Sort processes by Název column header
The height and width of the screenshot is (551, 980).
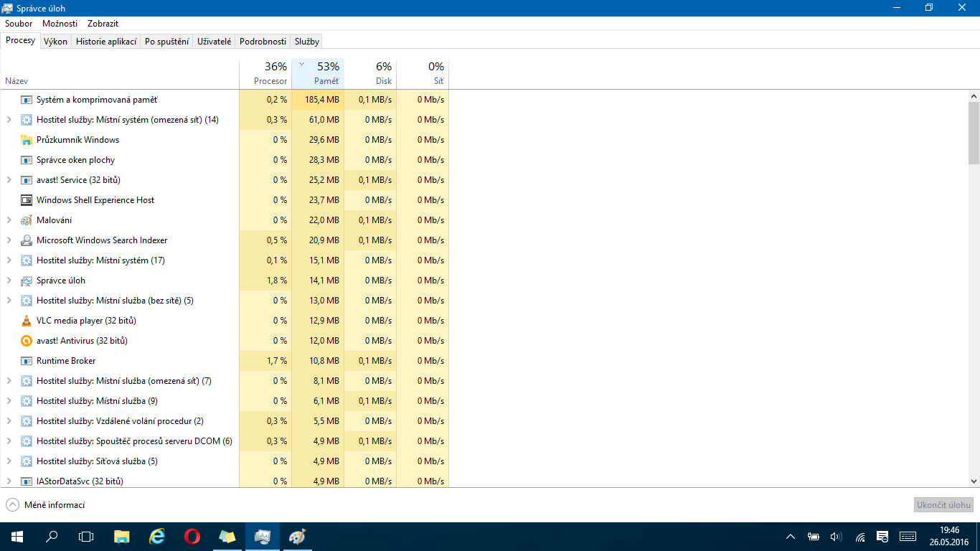coord(120,74)
